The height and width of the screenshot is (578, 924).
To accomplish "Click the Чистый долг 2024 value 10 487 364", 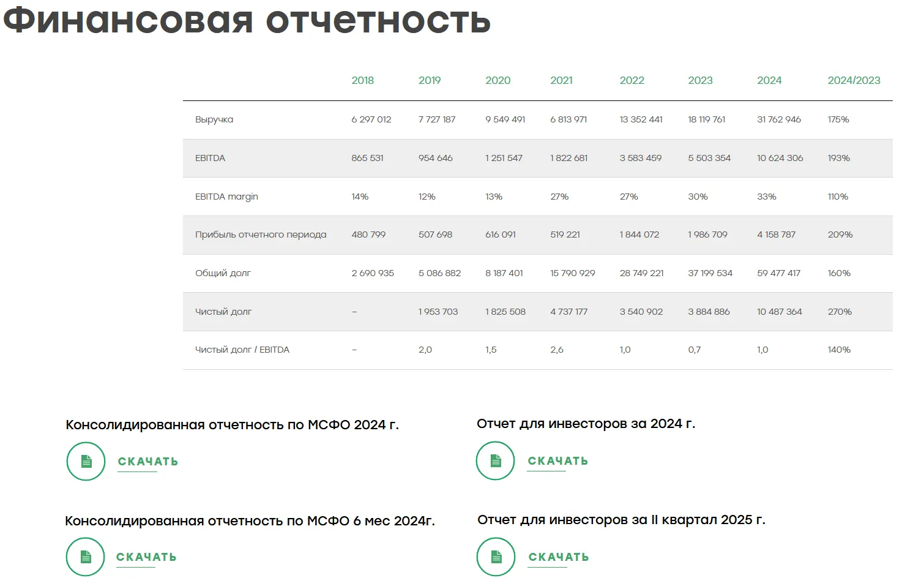I will click(x=780, y=312).
